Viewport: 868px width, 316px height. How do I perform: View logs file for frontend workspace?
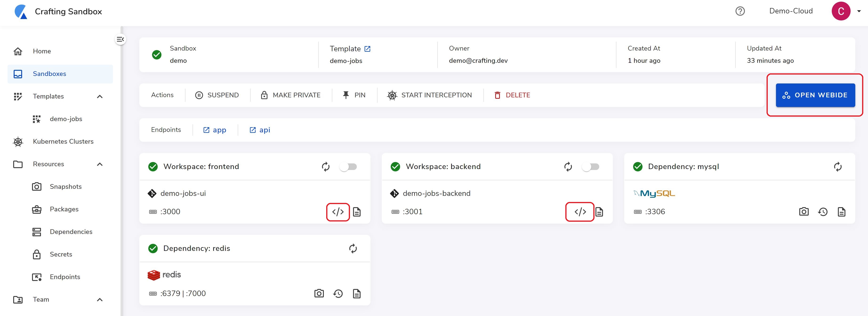[x=357, y=212]
